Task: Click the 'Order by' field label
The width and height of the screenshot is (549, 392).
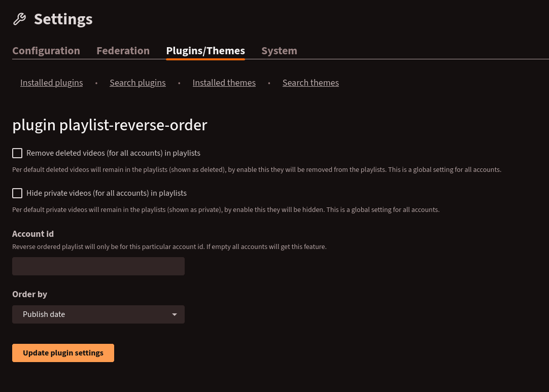Action: point(29,294)
